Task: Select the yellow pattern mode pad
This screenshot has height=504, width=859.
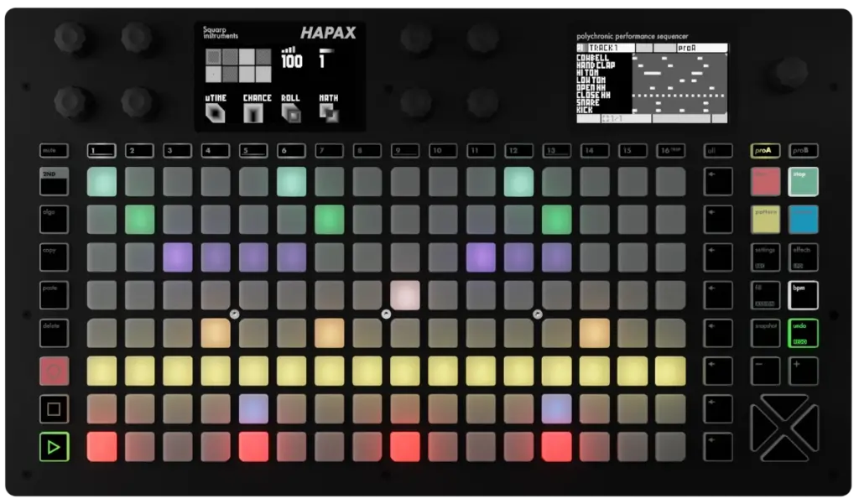Action: pyautogui.click(x=765, y=220)
